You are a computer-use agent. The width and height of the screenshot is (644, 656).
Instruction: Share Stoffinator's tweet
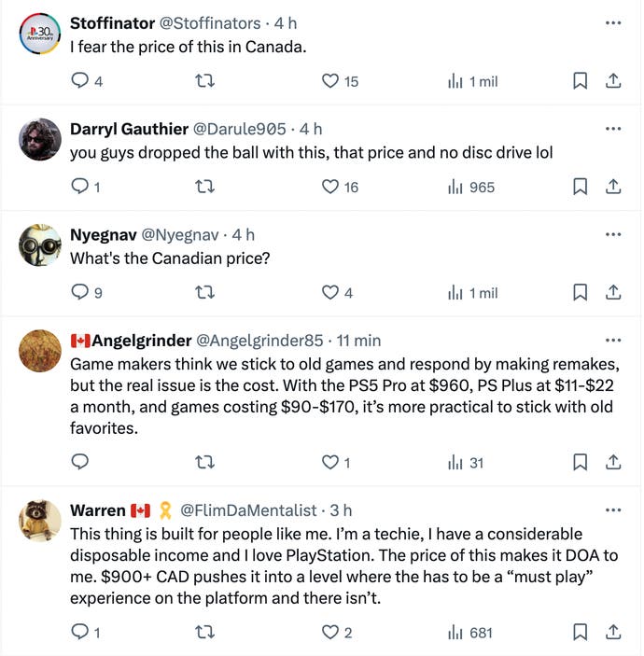pyautogui.click(x=613, y=81)
